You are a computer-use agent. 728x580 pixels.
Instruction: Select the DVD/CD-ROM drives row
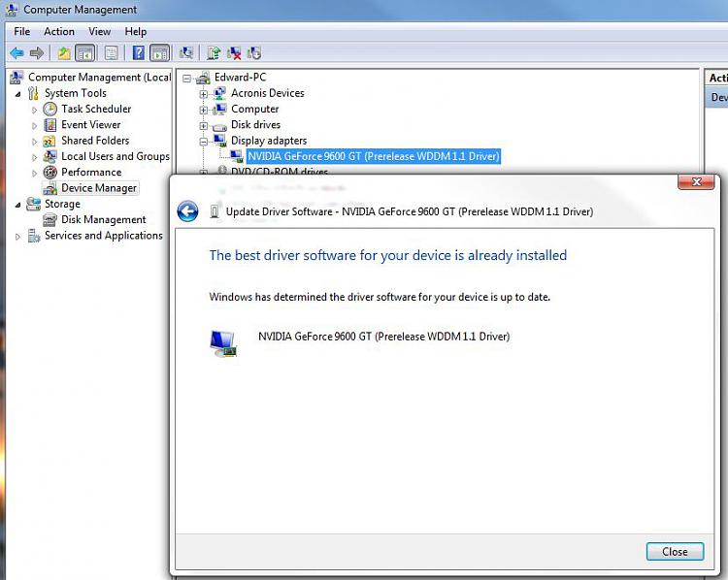tap(280, 172)
